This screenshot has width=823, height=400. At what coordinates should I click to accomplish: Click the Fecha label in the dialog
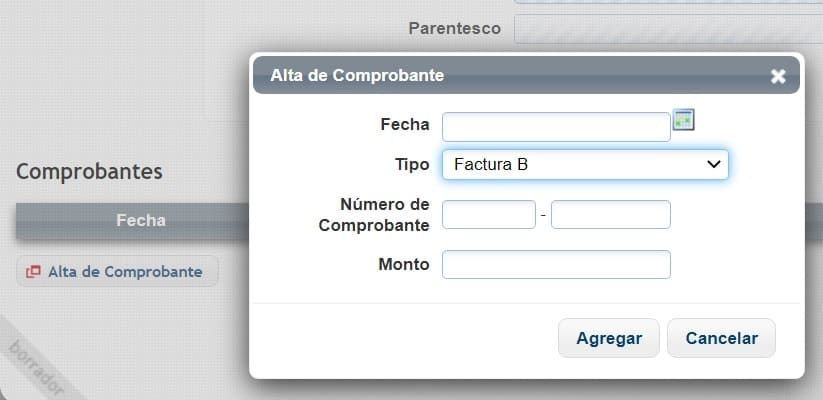point(404,125)
